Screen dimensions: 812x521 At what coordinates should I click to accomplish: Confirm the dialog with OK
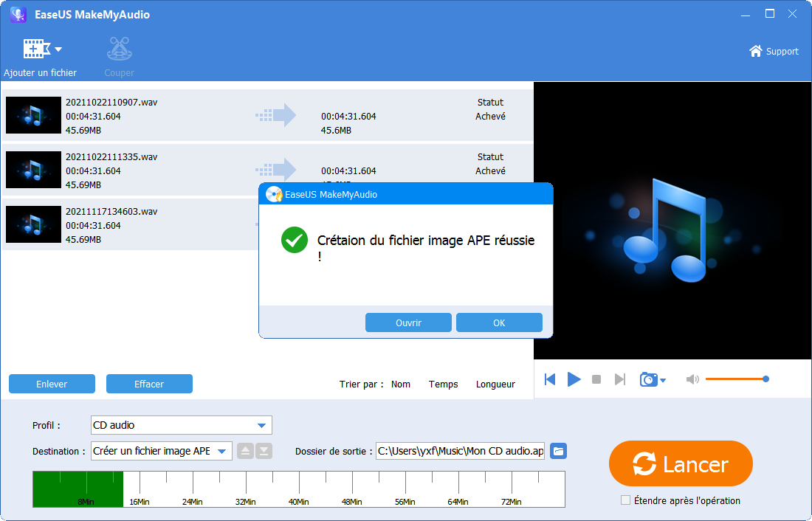pos(499,322)
